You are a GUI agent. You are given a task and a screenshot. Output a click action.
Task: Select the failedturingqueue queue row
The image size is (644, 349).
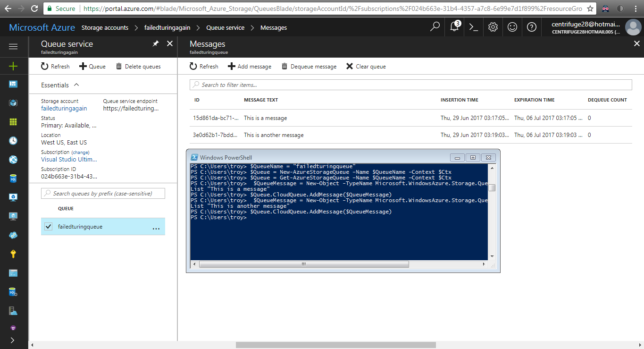click(x=103, y=227)
